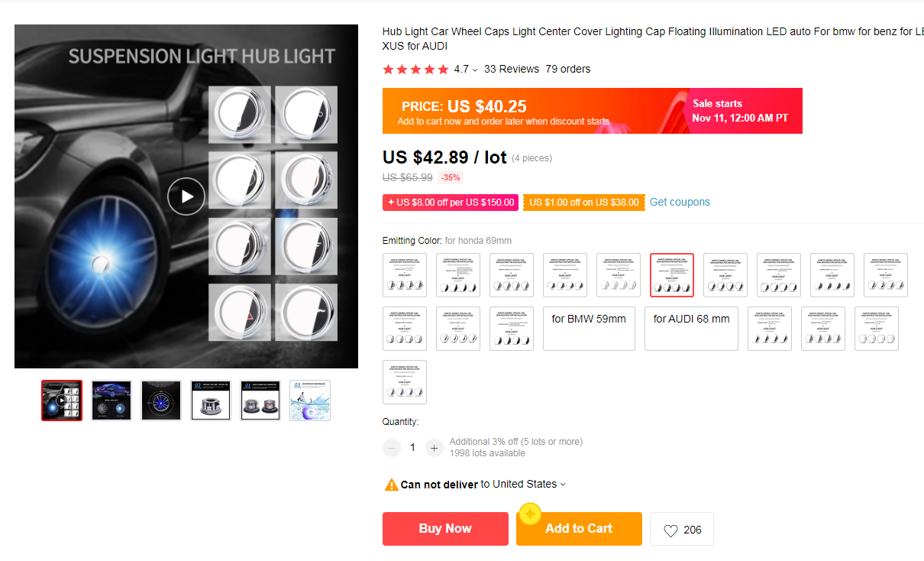Open the 33 Reviews link
The image size is (924, 561).
512,69
